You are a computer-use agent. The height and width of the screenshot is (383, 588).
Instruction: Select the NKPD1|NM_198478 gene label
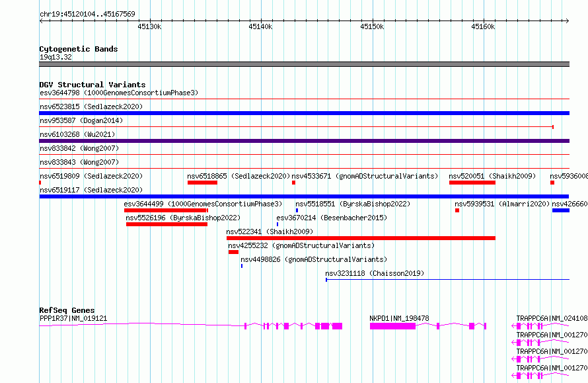point(399,318)
